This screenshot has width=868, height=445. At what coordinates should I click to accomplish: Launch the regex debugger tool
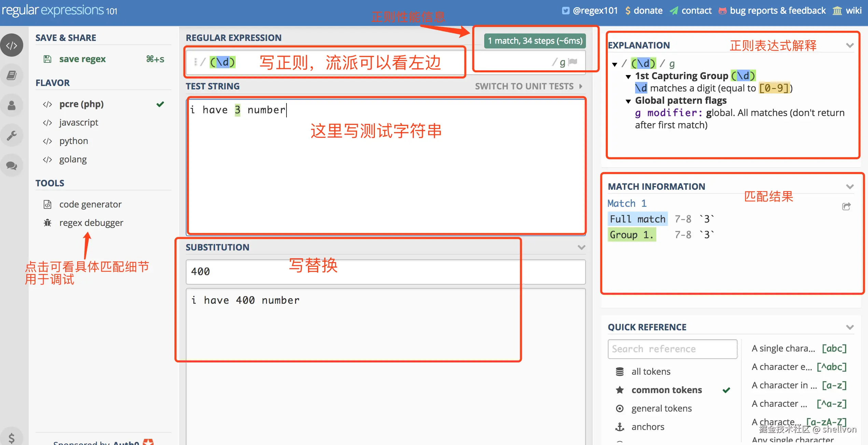coord(91,222)
